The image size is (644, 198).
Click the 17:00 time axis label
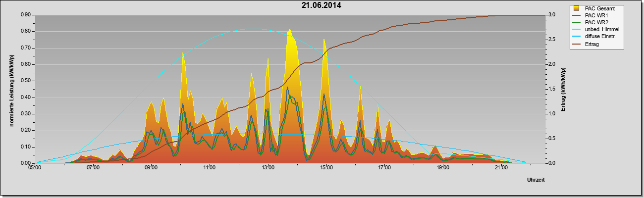click(384, 169)
